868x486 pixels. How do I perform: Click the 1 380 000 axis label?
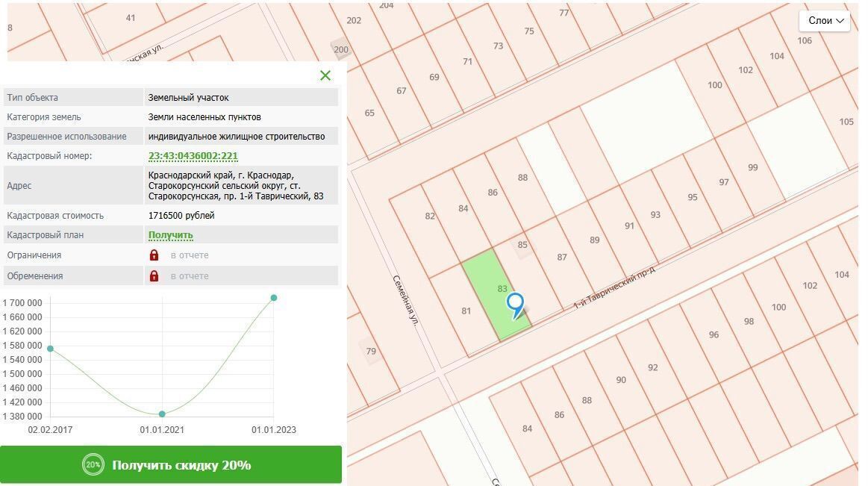(22, 417)
